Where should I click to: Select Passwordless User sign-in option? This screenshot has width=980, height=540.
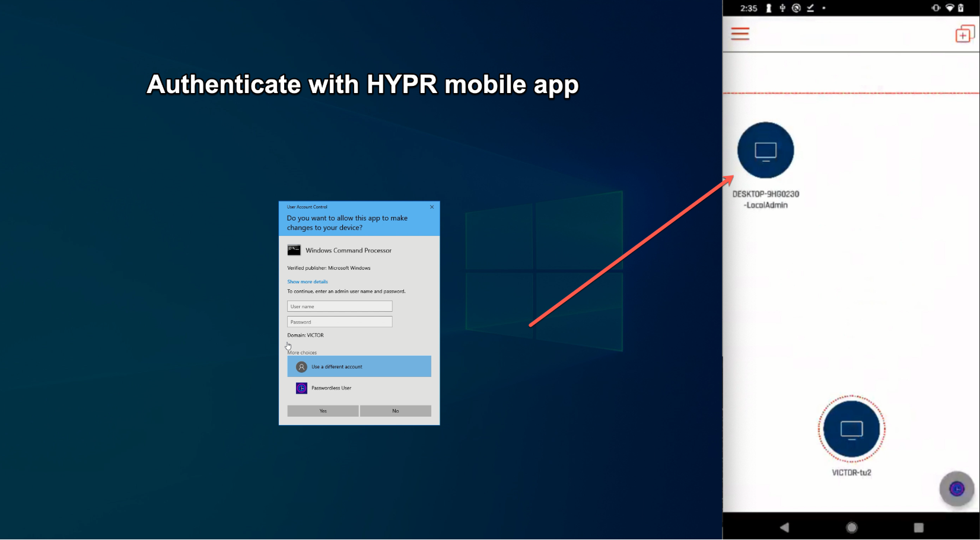359,388
